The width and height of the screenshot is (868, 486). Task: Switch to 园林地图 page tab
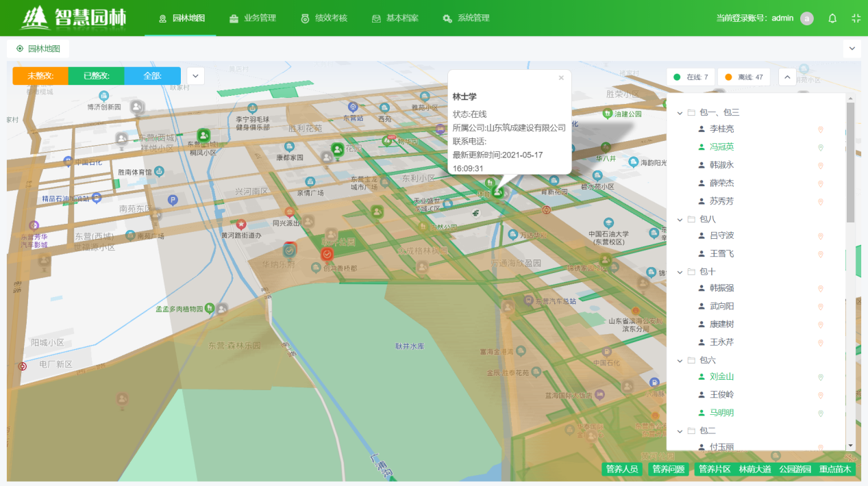[x=38, y=49]
